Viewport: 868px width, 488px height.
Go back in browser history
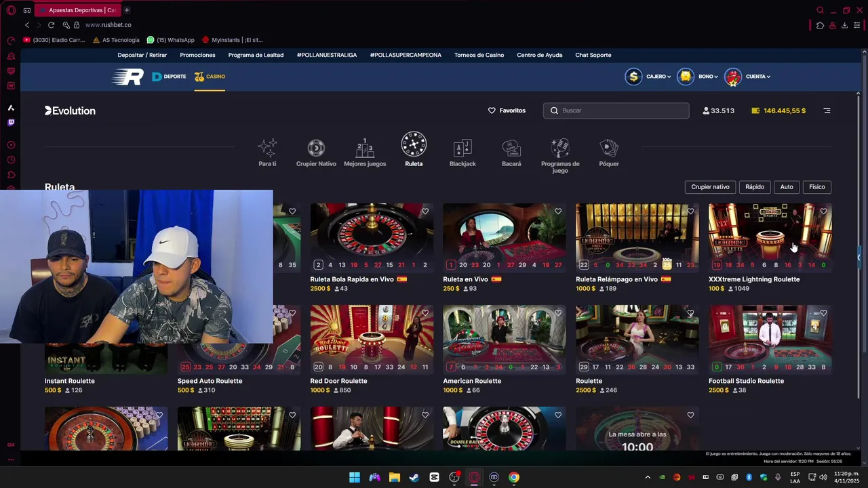[26, 25]
